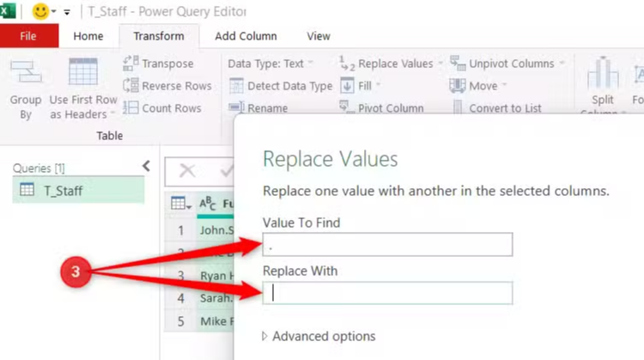644x360 pixels.
Task: Click the Count Rows icon
Action: [x=131, y=107]
